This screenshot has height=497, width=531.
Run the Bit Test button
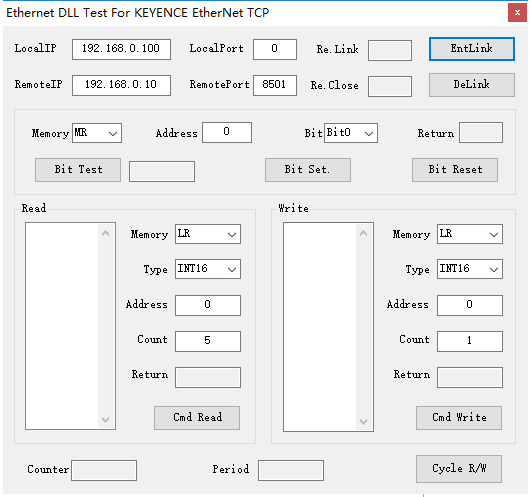(78, 170)
